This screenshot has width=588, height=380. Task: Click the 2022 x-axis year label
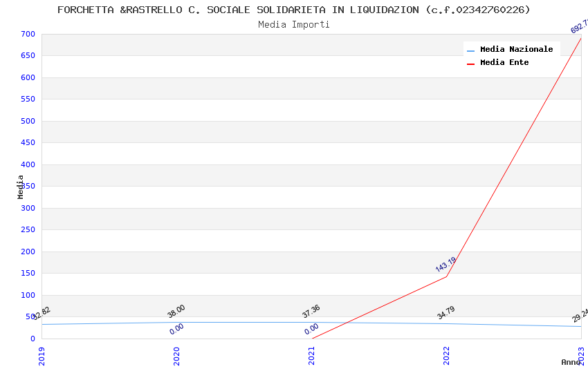(447, 357)
